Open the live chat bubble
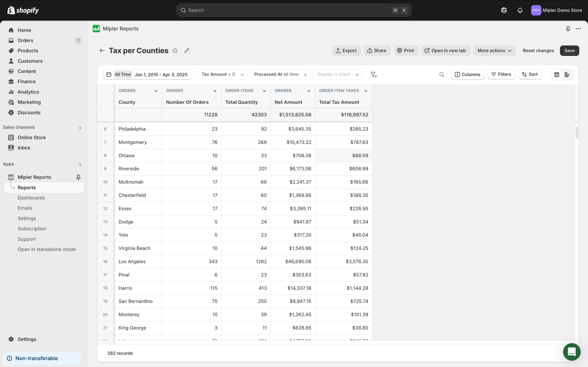This screenshot has width=588, height=367. coord(571,351)
